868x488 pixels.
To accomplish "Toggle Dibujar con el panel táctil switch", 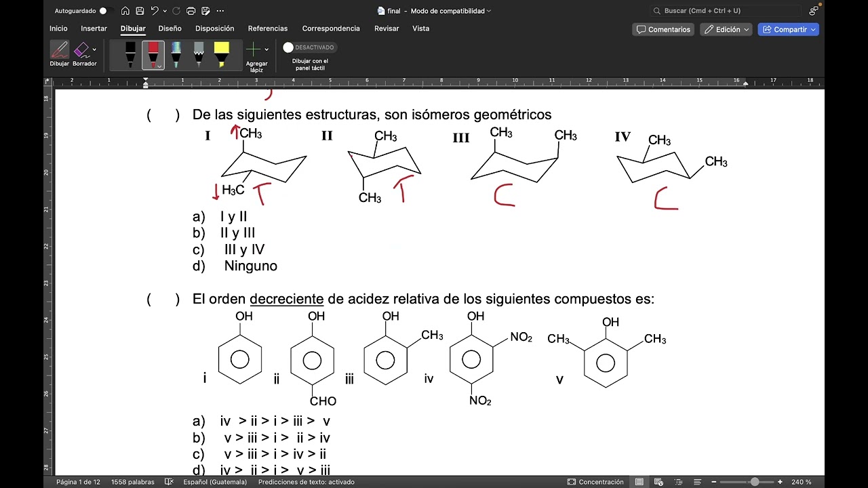I will click(x=309, y=47).
